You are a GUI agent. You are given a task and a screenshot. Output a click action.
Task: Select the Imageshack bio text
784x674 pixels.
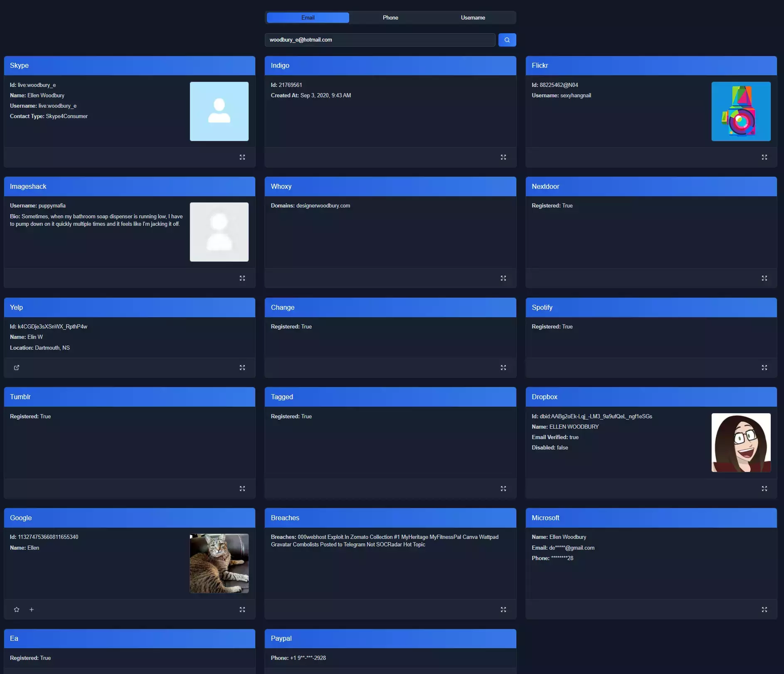pyautogui.click(x=96, y=220)
